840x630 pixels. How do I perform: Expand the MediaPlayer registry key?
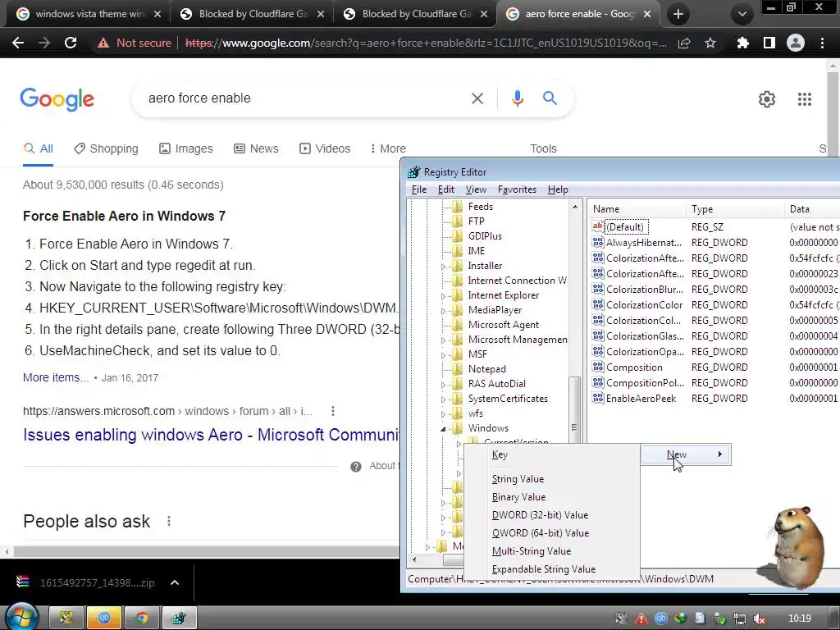[x=443, y=311]
